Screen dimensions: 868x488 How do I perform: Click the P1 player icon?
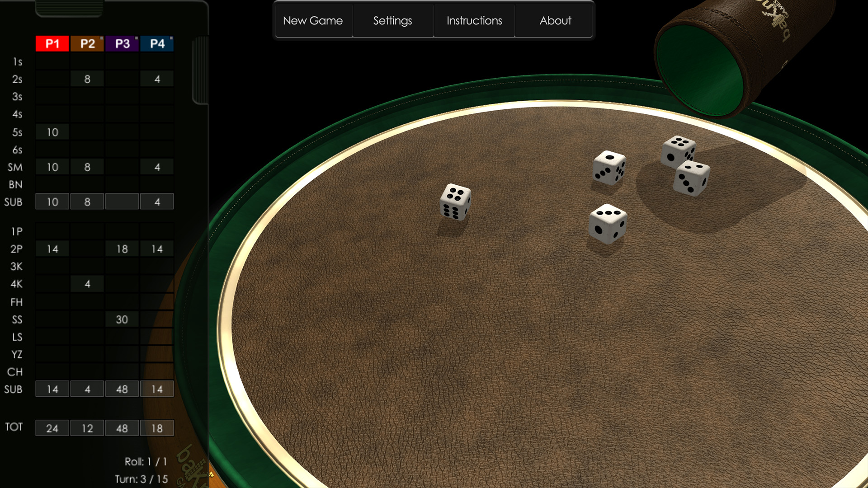[x=49, y=43]
